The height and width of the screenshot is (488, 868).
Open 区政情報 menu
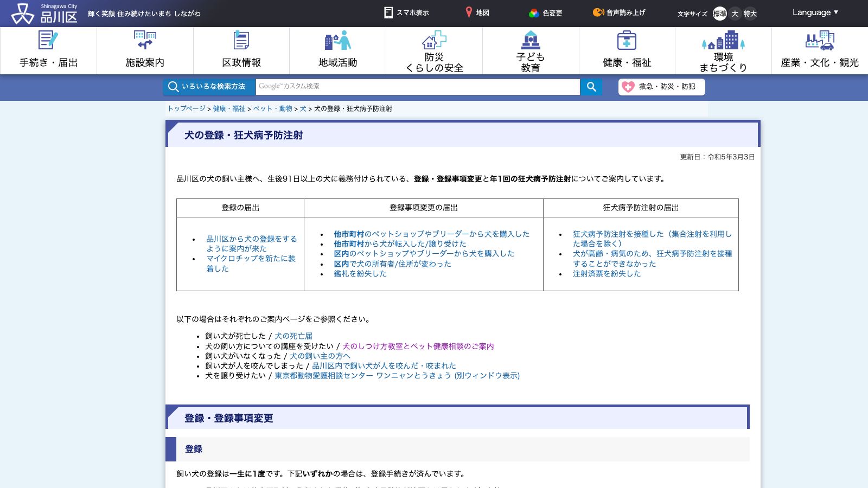click(241, 50)
